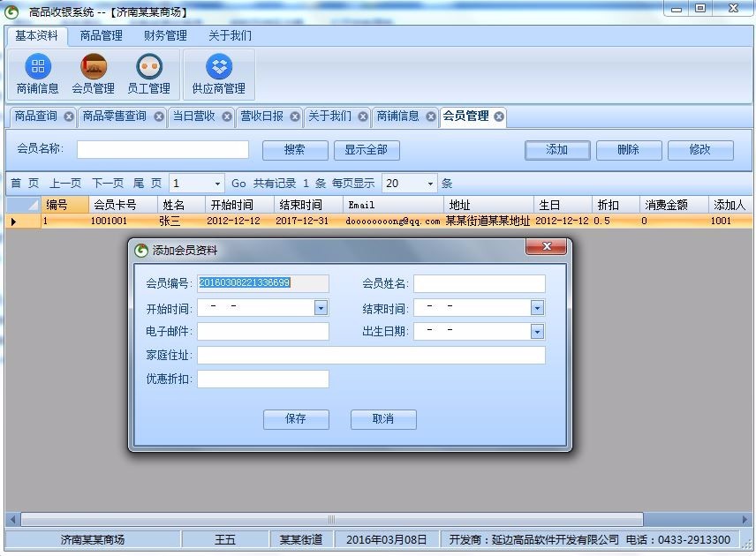The height and width of the screenshot is (556, 756).
Task: Save the new member with 保存
Action: [x=296, y=419]
